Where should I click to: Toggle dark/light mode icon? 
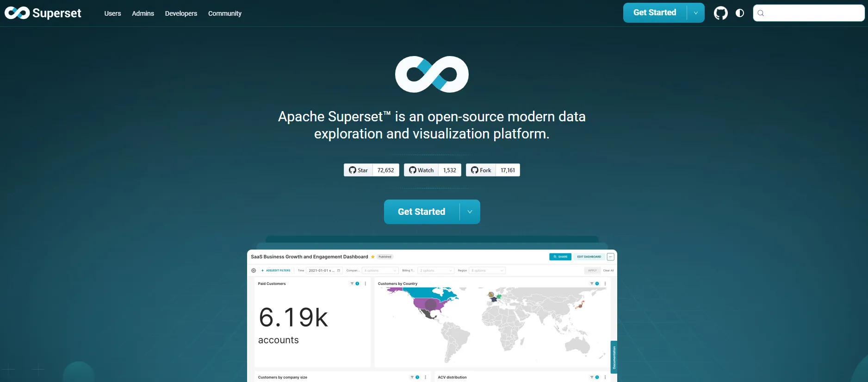point(740,13)
